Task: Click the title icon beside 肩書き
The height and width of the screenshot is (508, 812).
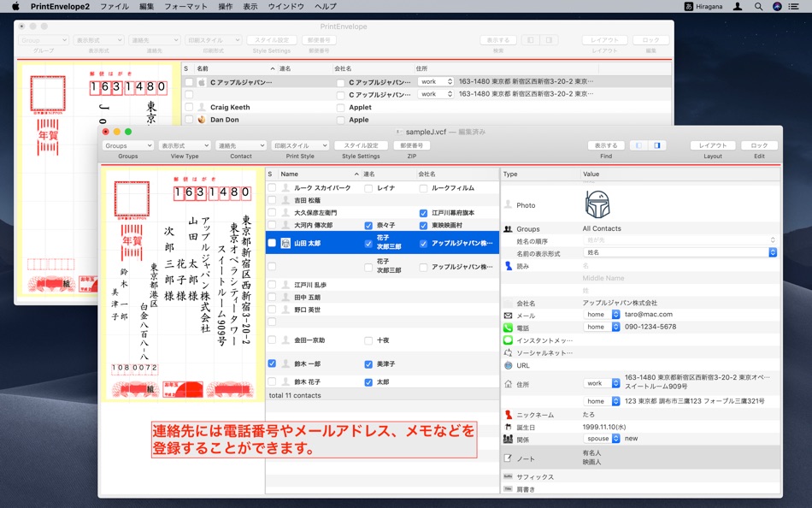Action: [508, 489]
